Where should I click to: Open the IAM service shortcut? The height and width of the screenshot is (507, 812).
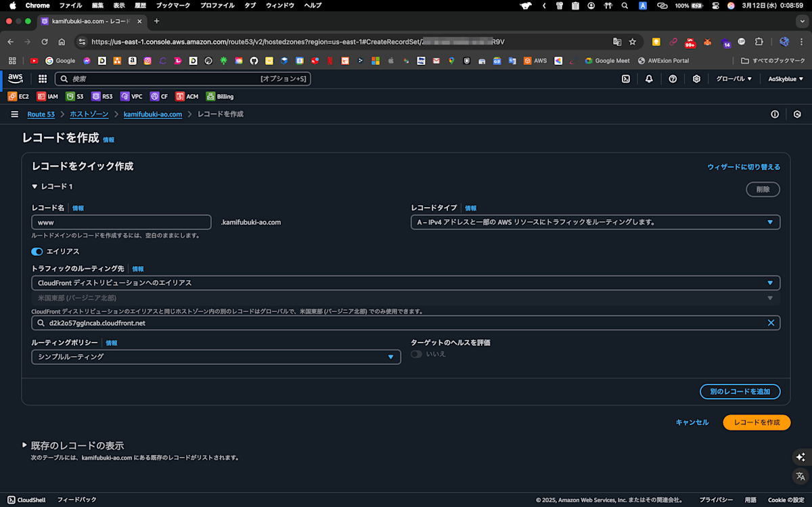(47, 96)
